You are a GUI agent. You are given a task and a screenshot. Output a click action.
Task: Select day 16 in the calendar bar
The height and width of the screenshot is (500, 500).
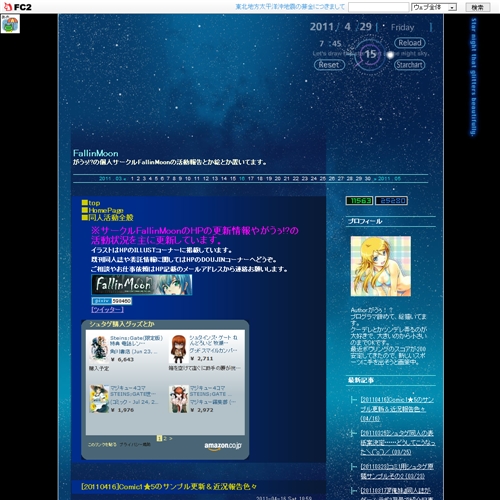point(242,179)
